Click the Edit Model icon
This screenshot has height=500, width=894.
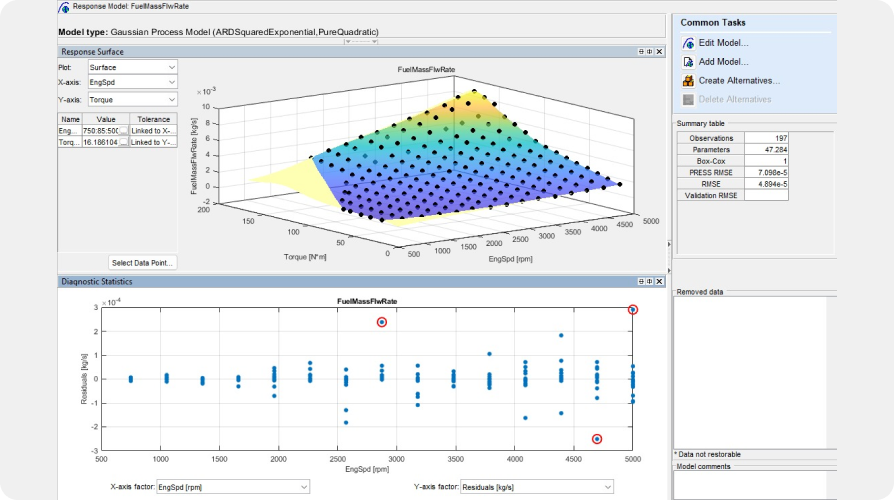point(688,43)
